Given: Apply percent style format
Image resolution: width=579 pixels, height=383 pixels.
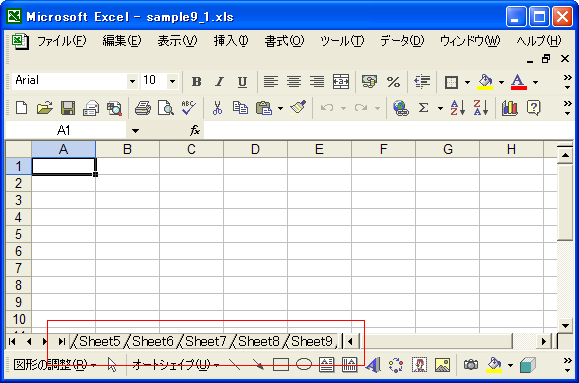Looking at the screenshot, I should [x=393, y=82].
